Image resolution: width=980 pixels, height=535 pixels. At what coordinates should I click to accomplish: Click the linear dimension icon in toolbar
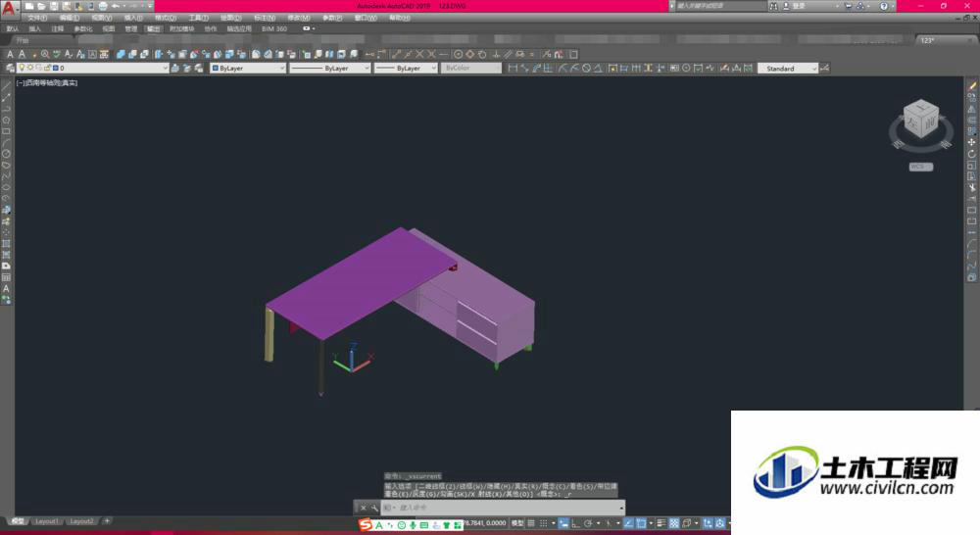click(x=514, y=69)
